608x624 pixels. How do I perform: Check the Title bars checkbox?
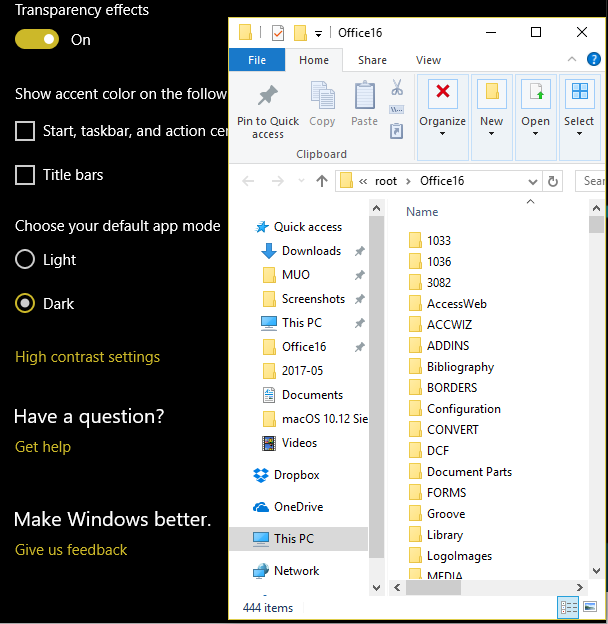(25, 175)
